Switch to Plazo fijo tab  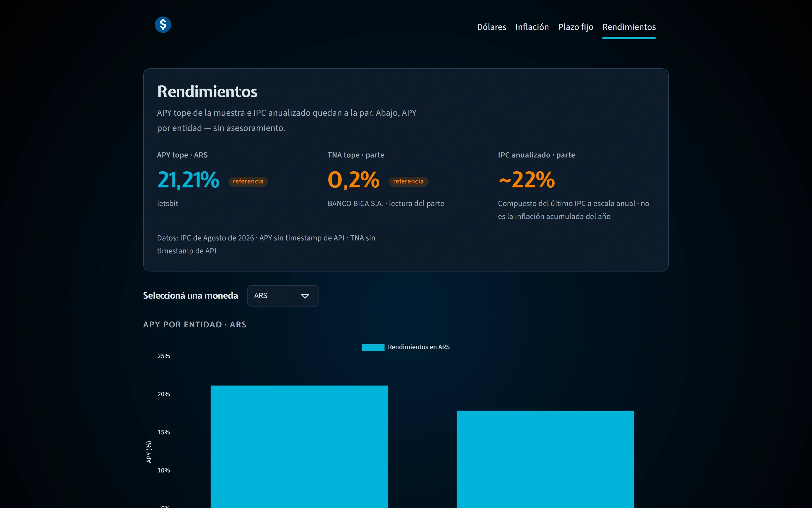tap(575, 27)
